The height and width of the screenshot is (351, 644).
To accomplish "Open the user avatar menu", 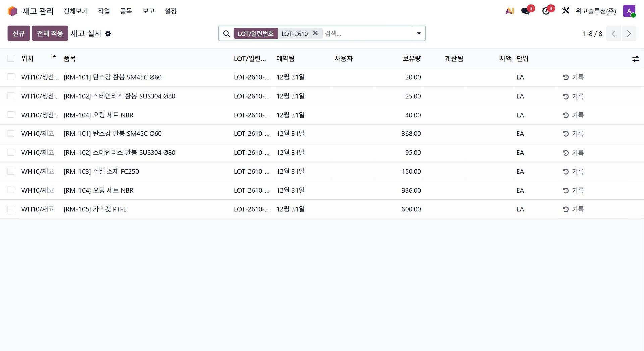I will click(x=629, y=11).
